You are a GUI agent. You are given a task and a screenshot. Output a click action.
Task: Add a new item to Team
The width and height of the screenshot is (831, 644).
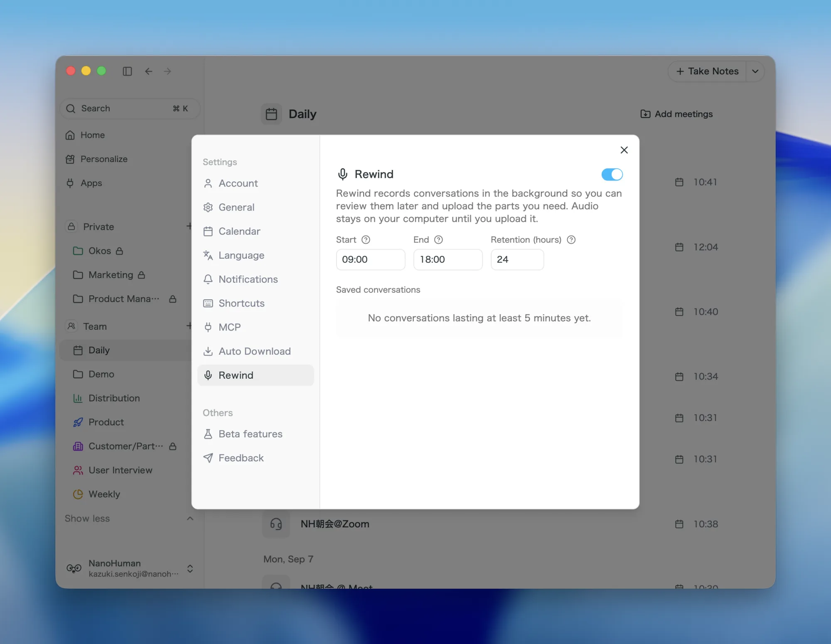(x=189, y=326)
